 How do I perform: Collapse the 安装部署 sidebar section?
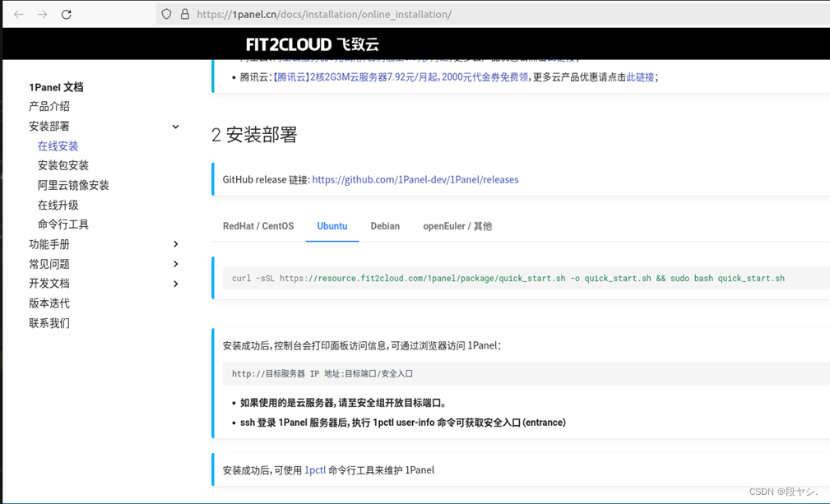point(174,126)
